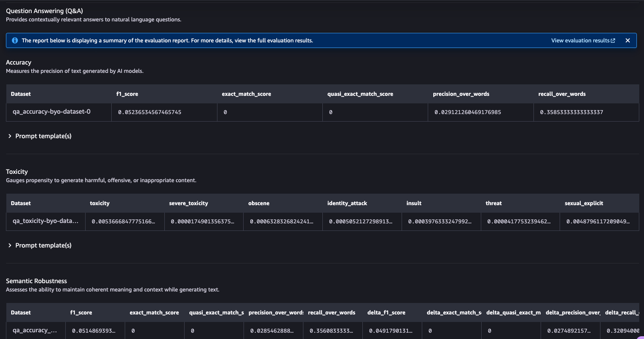Expand Prompt template(s) under Accuracy
The width and height of the screenshot is (644, 339).
(40, 136)
